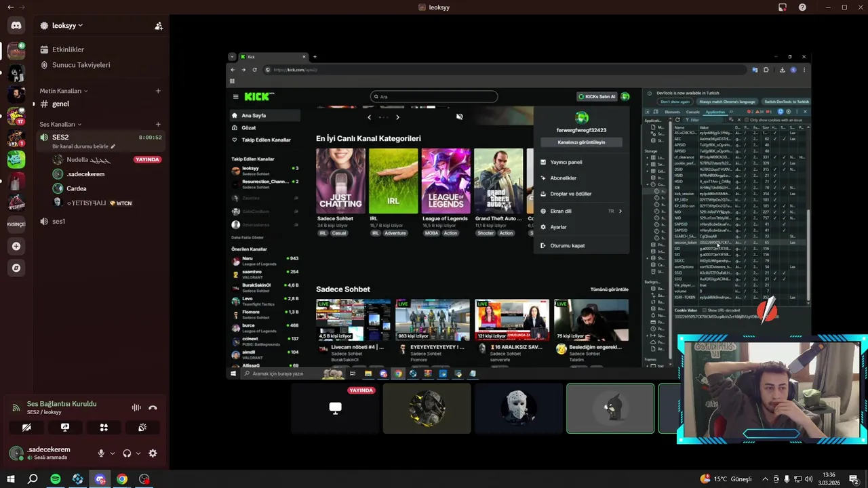The image size is (868, 488).
Task: Start an activity icon in voice panel
Action: click(x=104, y=428)
